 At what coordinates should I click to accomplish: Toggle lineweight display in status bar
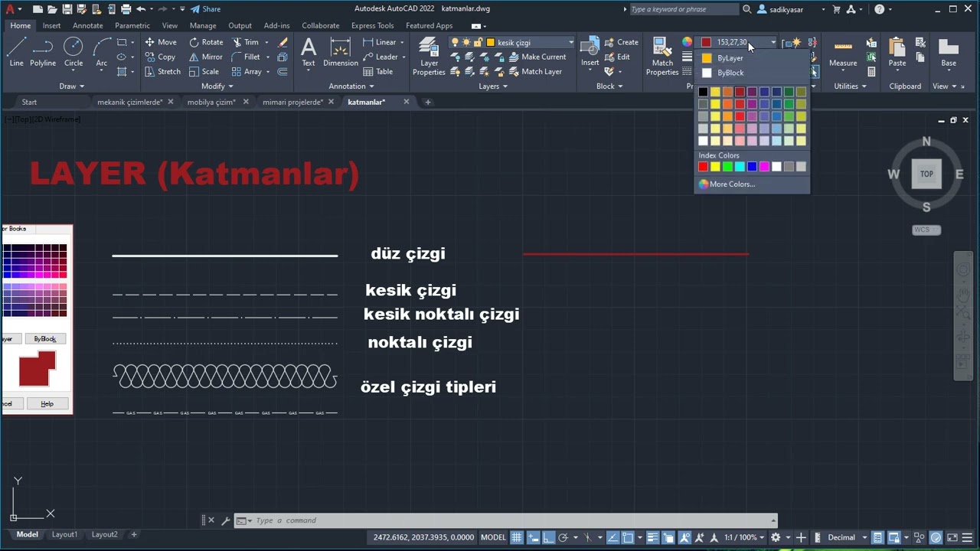tap(653, 537)
